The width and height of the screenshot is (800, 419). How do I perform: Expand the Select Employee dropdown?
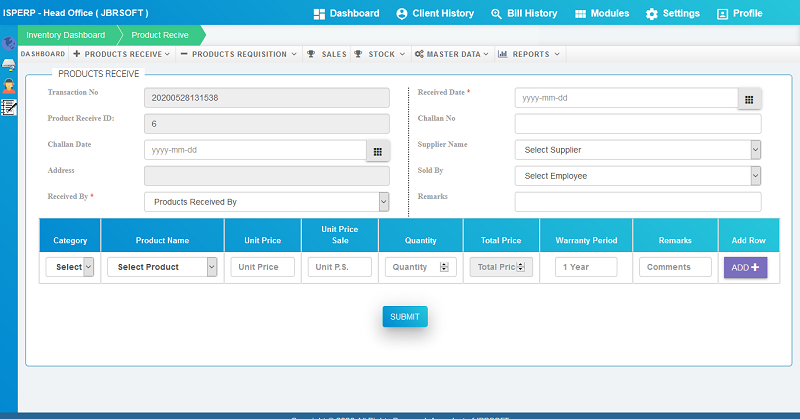(x=637, y=176)
